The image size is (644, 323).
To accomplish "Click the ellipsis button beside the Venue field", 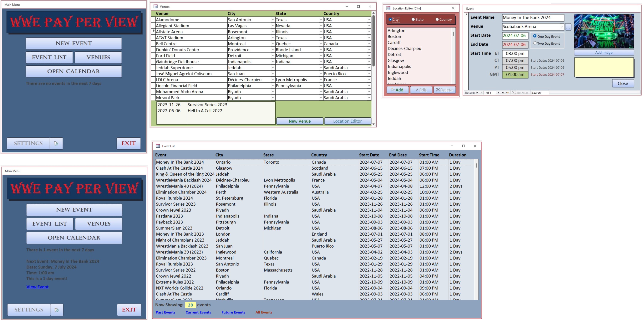I will 568,27.
